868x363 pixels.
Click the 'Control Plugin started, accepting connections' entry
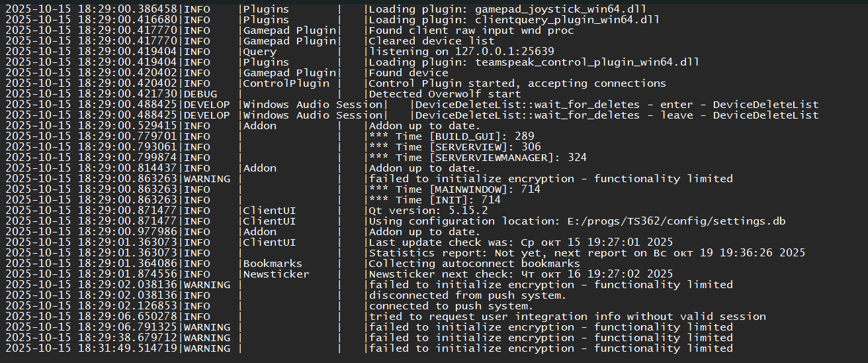517,83
